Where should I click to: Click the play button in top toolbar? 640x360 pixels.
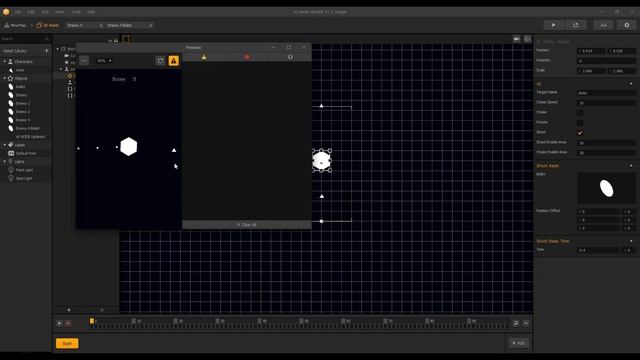[553, 25]
